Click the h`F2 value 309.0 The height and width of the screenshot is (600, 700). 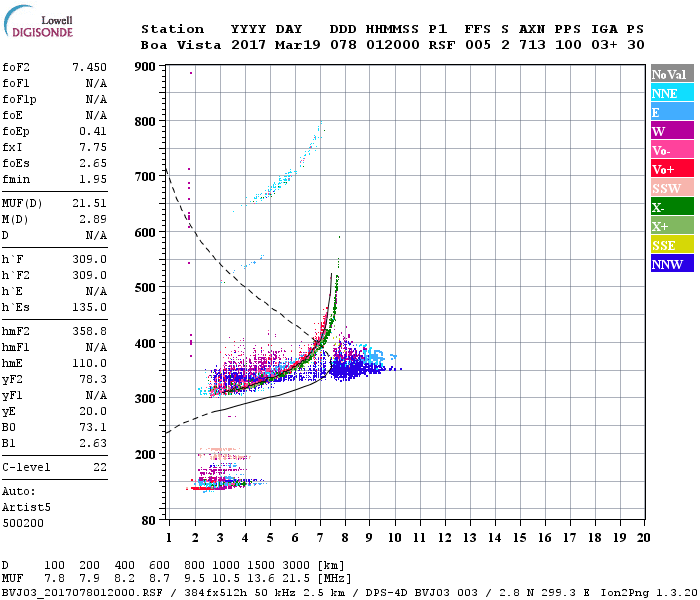coord(89,275)
